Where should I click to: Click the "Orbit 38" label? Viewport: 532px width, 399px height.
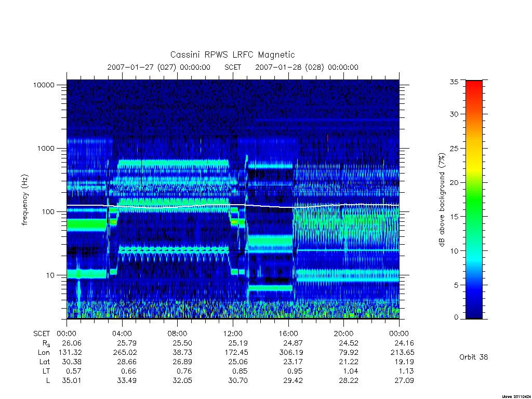pyautogui.click(x=474, y=357)
